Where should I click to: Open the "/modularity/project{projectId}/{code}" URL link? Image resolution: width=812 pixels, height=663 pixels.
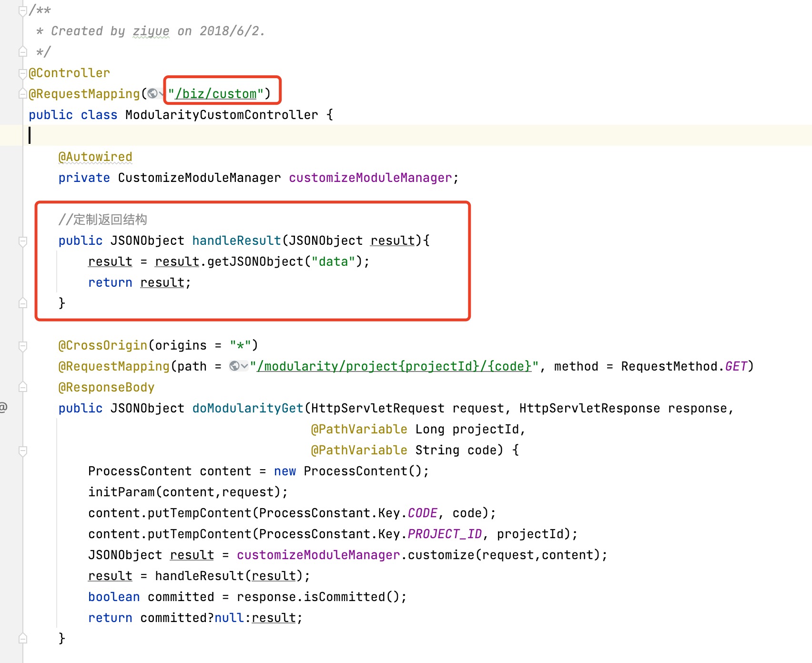point(394,366)
